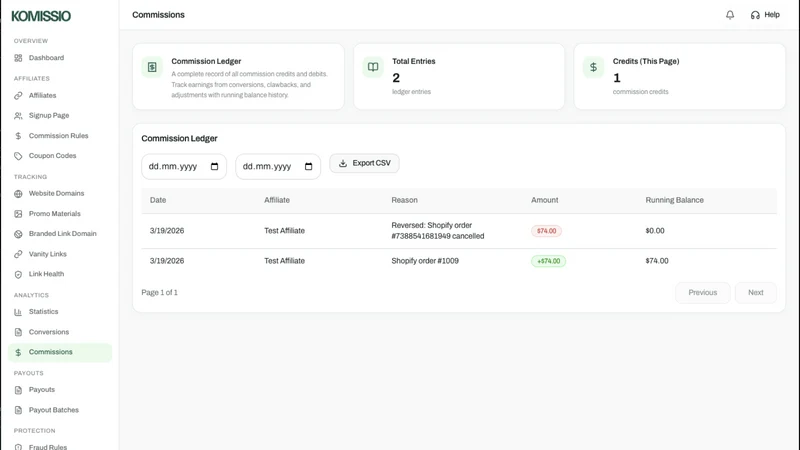Viewport: 800px width, 450px height.
Task: Click the KOMISSIO logo
Action: [x=41, y=16]
